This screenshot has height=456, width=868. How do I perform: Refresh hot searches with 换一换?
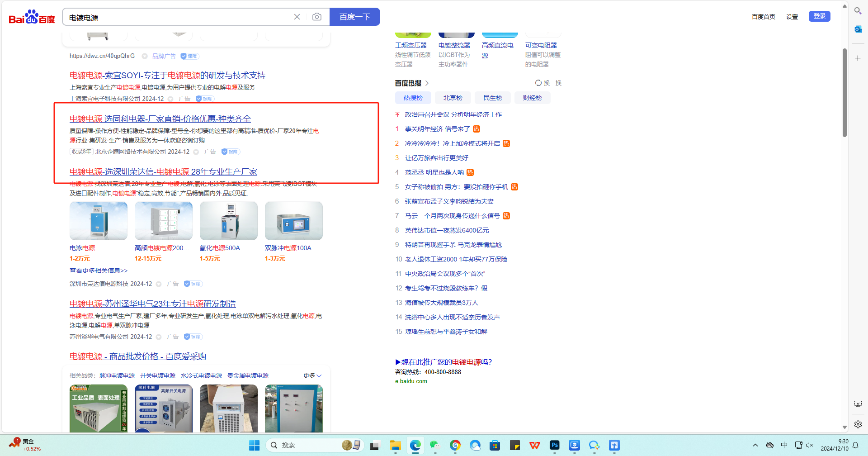pyautogui.click(x=548, y=83)
